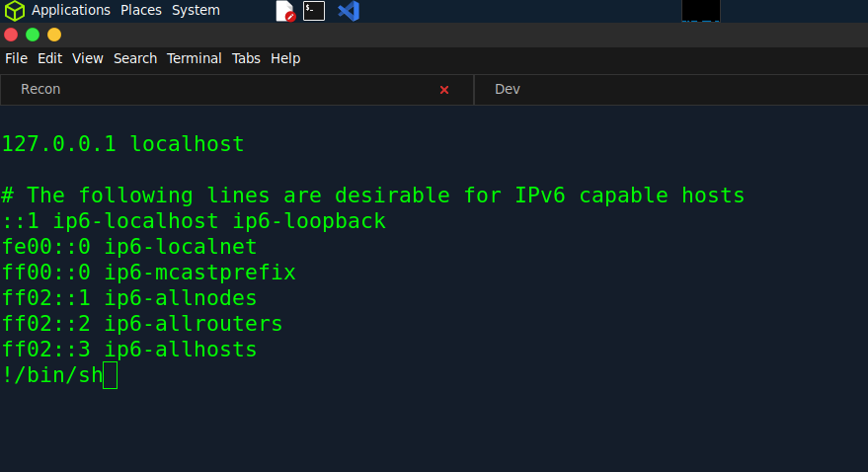Expand the Places menu
Image resolution: width=868 pixels, height=472 pixels.
141,11
